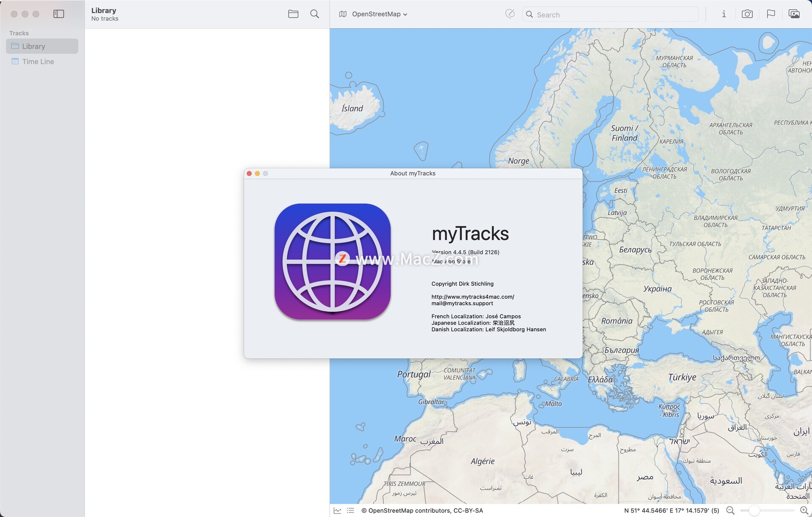Expand the OpenStreetMap map source dropdown
Screen dimensions: 812x517
click(x=379, y=14)
